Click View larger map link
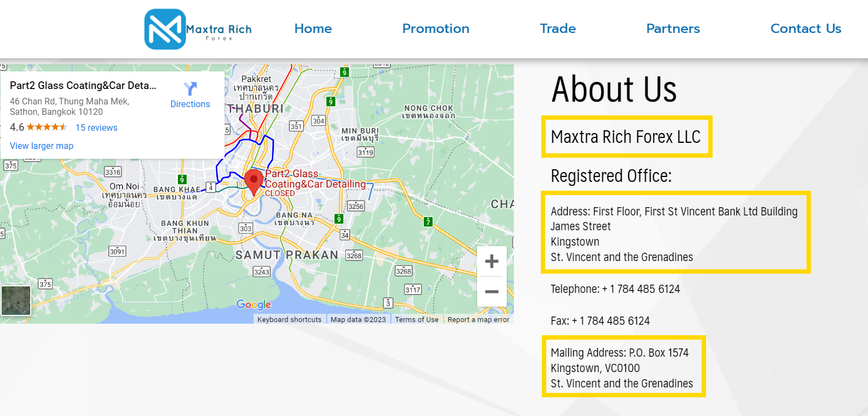 point(42,146)
